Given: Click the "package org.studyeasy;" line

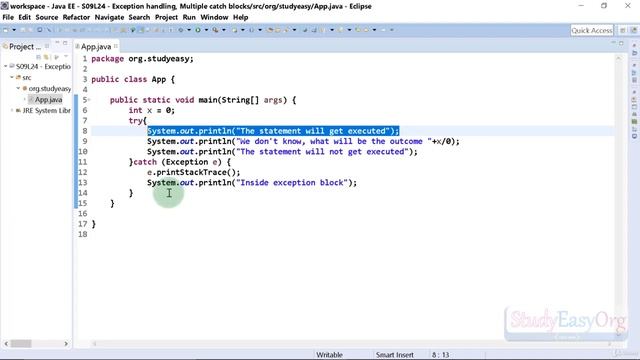Looking at the screenshot, I should pyautogui.click(x=142, y=59).
